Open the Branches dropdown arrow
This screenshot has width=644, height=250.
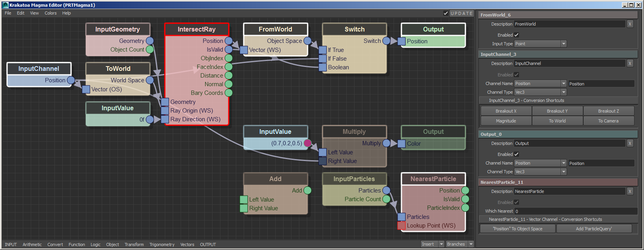[471, 244]
